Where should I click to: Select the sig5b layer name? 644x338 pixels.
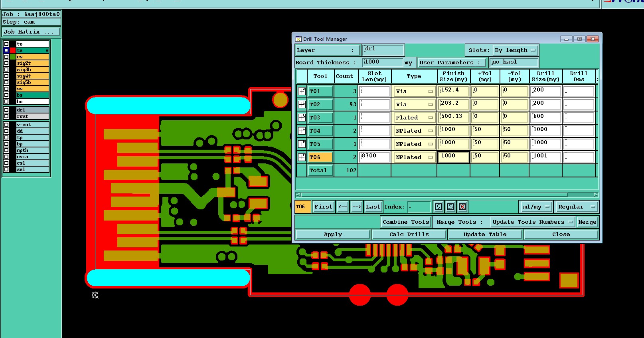coord(33,82)
